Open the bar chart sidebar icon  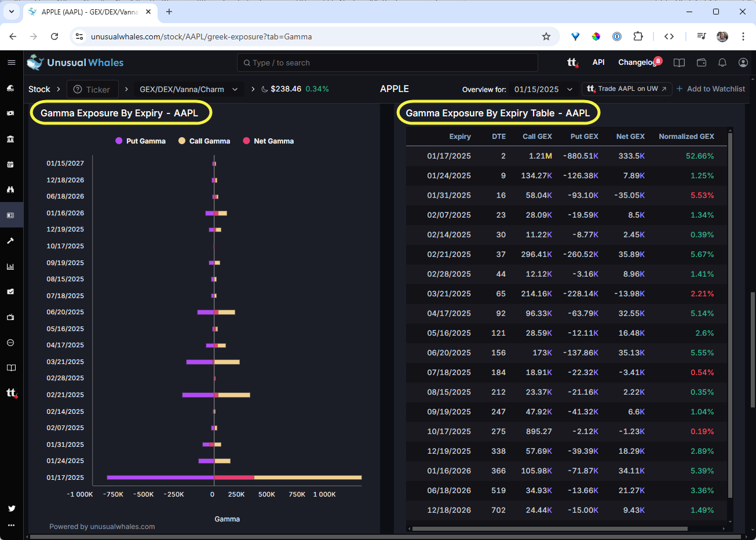[10, 266]
